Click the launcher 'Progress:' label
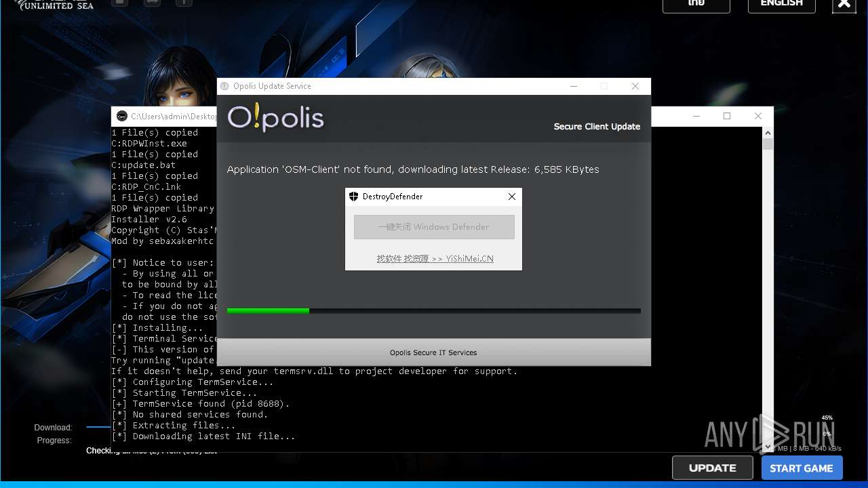 click(54, 441)
